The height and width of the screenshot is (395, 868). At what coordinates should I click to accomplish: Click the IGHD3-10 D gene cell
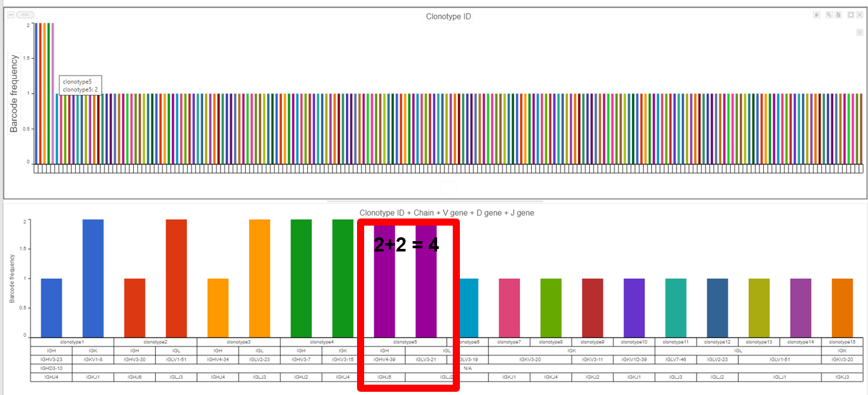point(51,368)
